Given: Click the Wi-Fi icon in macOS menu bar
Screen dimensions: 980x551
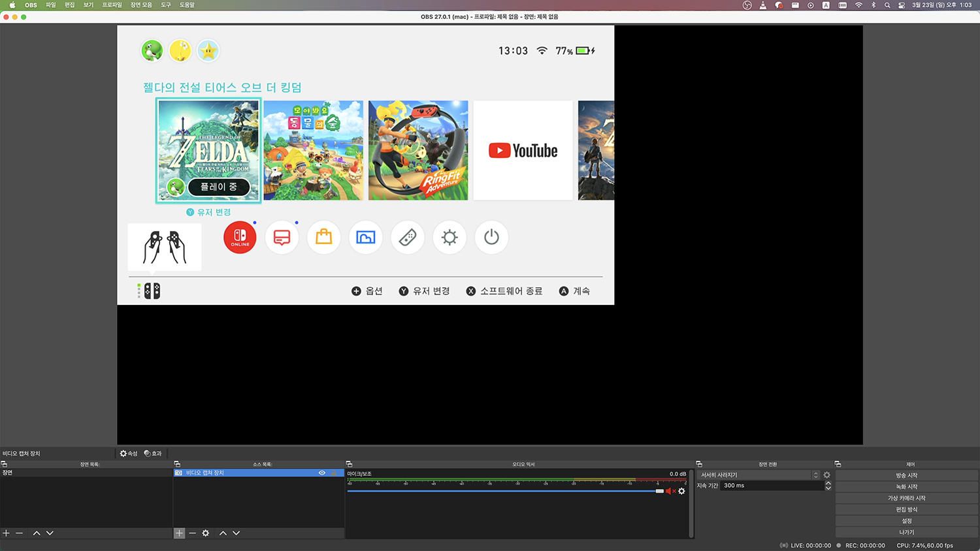Looking at the screenshot, I should pos(858,5).
